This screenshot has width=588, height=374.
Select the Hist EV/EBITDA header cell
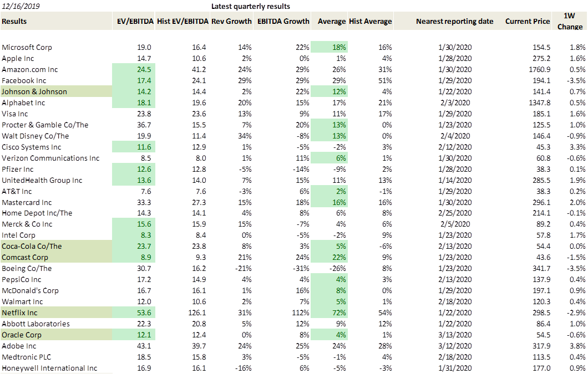click(183, 21)
